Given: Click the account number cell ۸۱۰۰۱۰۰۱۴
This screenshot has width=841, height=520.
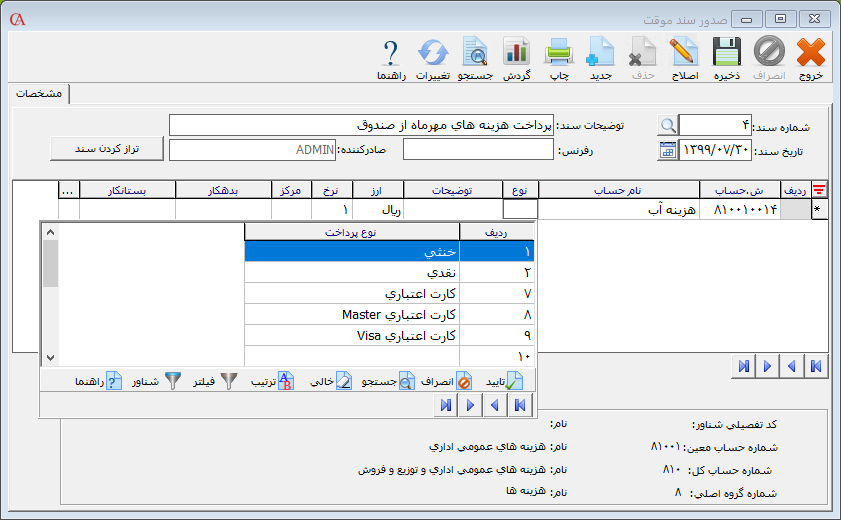Looking at the screenshot, I should (x=740, y=209).
